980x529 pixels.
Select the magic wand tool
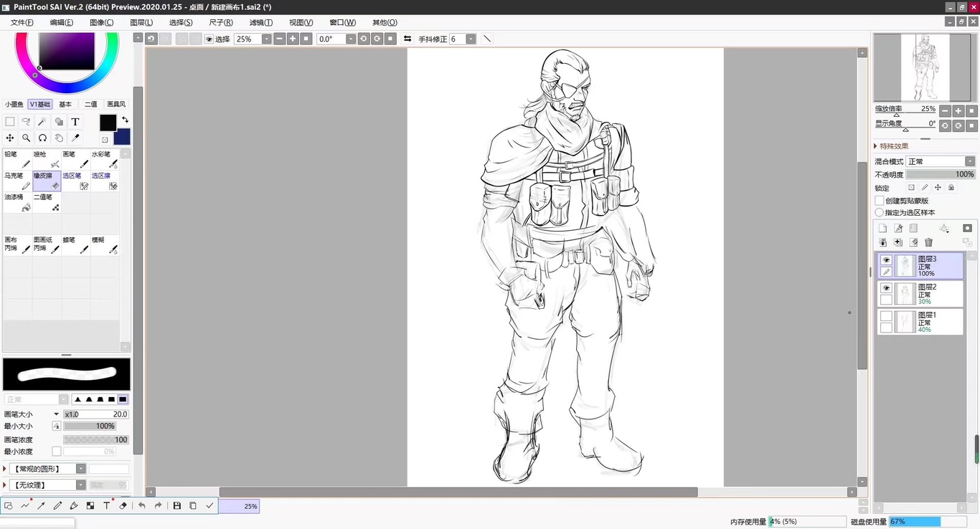[x=42, y=122]
